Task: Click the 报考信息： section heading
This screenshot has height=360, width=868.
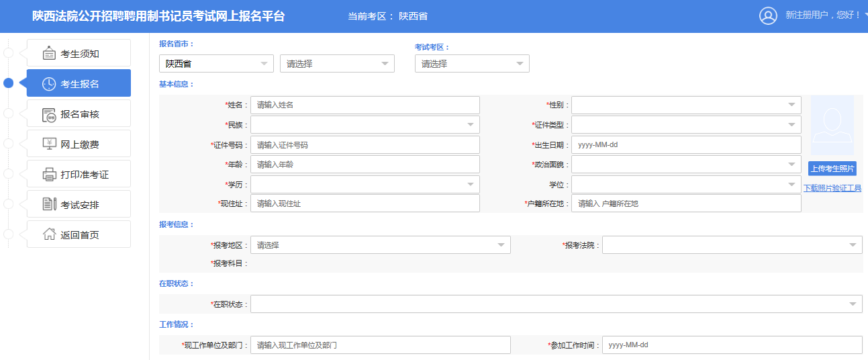Action: pyautogui.click(x=176, y=224)
